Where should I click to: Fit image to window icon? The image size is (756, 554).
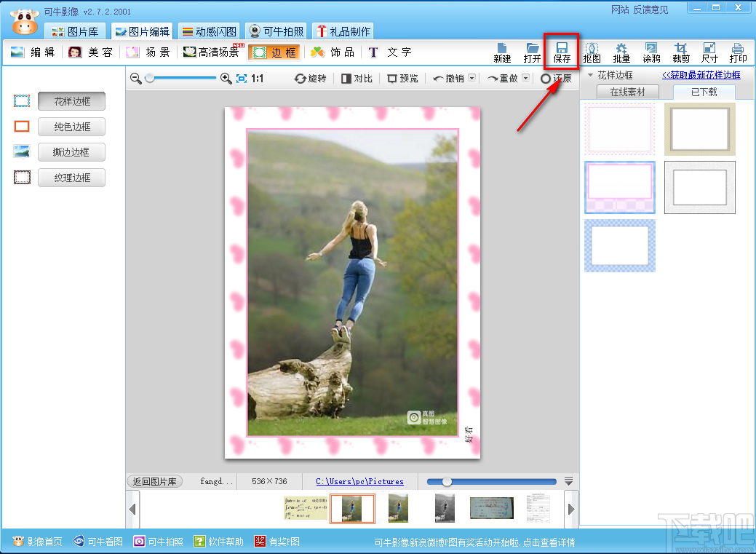click(242, 79)
